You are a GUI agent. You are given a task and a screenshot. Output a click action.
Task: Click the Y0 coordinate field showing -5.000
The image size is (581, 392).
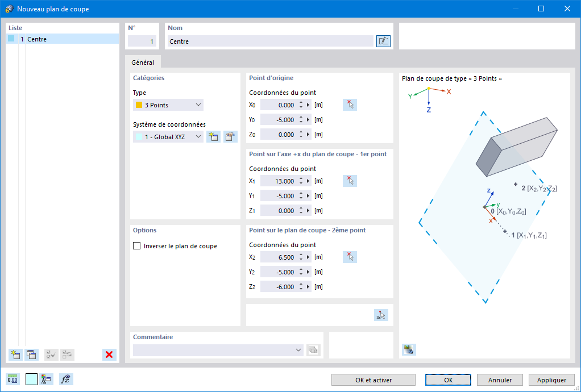[279, 119]
